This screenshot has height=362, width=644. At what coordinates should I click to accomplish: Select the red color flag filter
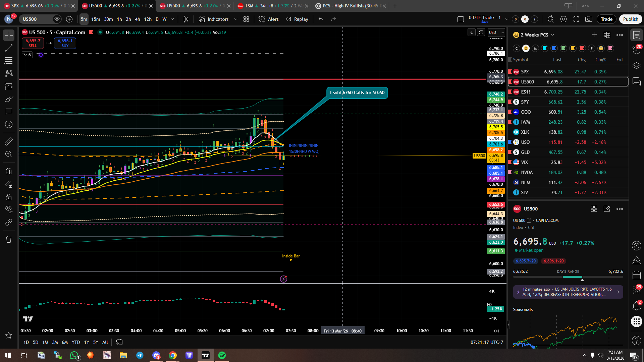tap(582, 48)
